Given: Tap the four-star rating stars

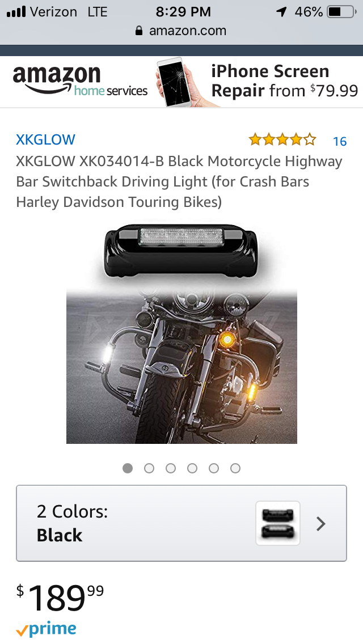Looking at the screenshot, I should point(282,140).
